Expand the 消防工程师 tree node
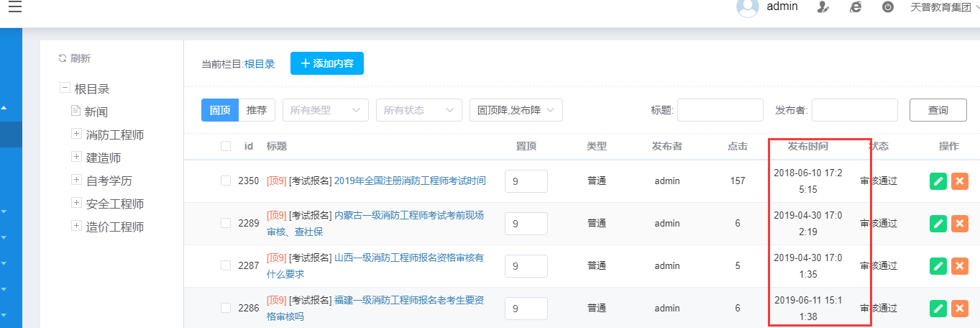The image size is (980, 328). (76, 135)
